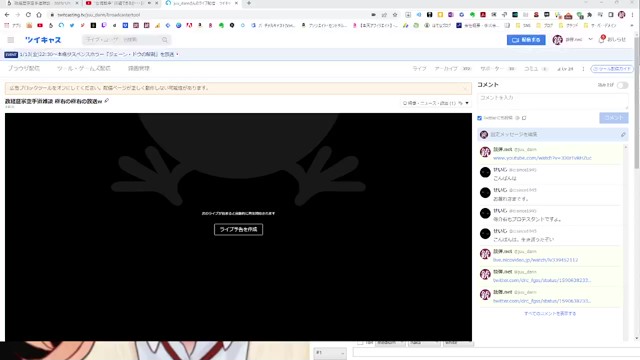The height and width of the screenshot is (360, 640).
Task: Open the Apps (アプリ) bookmarks shortcut
Action: click(x=13, y=25)
